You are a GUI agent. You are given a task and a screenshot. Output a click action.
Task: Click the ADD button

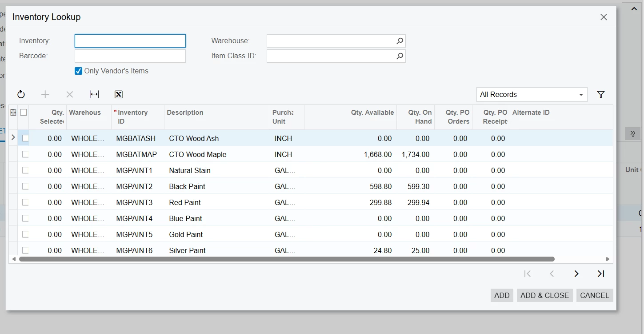click(502, 295)
